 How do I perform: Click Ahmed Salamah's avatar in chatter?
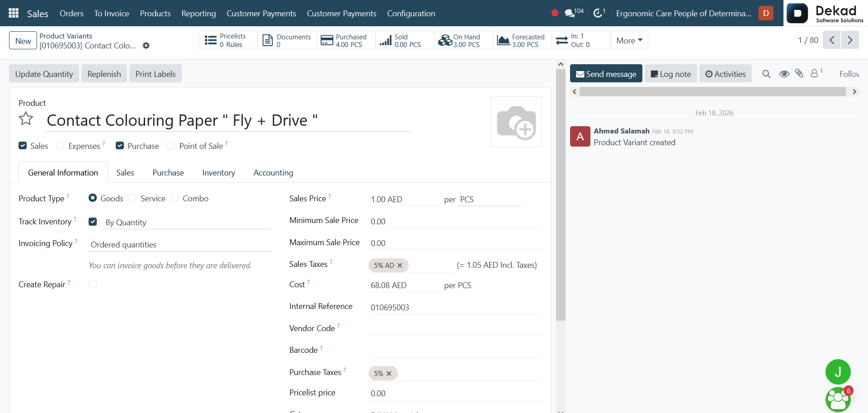(x=580, y=136)
